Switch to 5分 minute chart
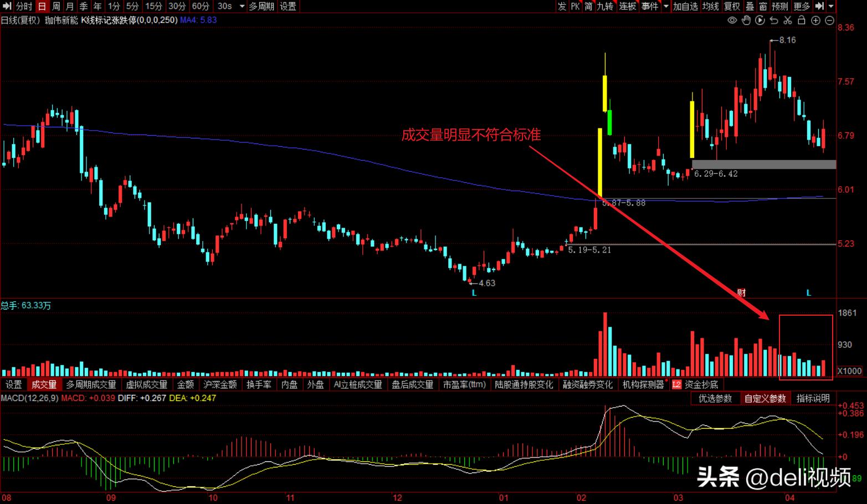This screenshot has width=867, height=504. click(132, 6)
